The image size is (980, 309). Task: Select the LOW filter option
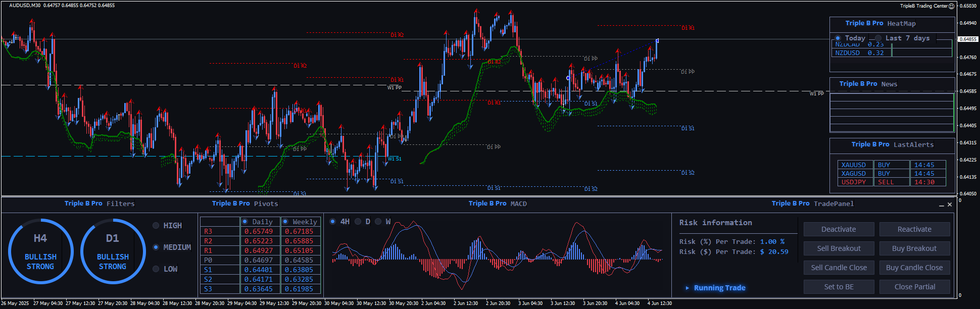click(156, 269)
